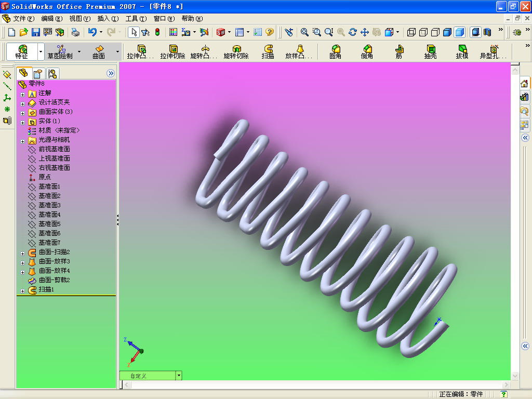
Task: Click 异型孔 hole wizard tool
Action: point(493,51)
